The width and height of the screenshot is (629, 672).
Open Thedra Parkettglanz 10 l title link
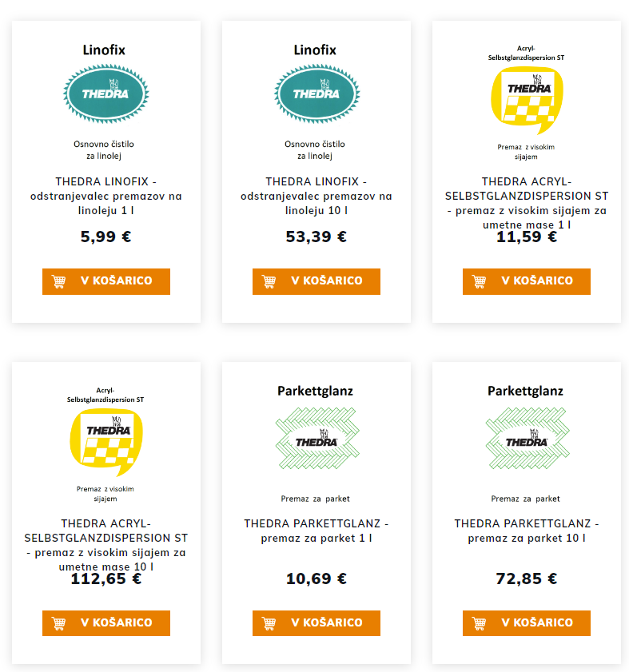526,531
